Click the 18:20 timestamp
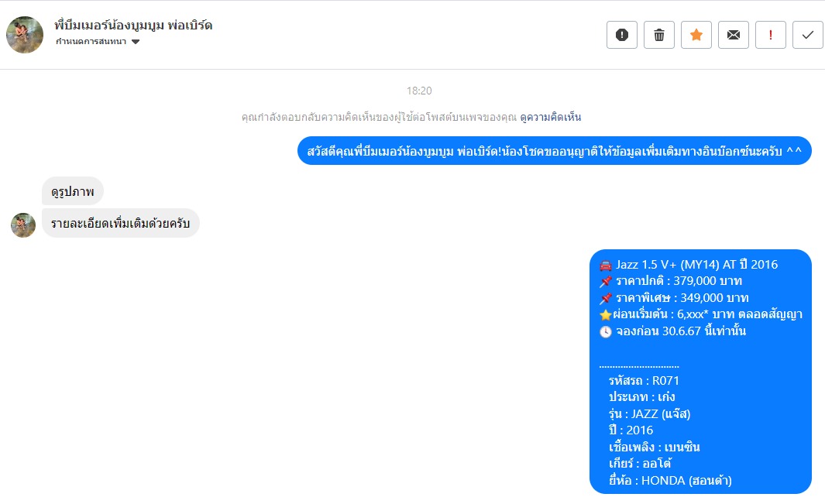Image resolution: width=825 pixels, height=504 pixels. [x=419, y=91]
